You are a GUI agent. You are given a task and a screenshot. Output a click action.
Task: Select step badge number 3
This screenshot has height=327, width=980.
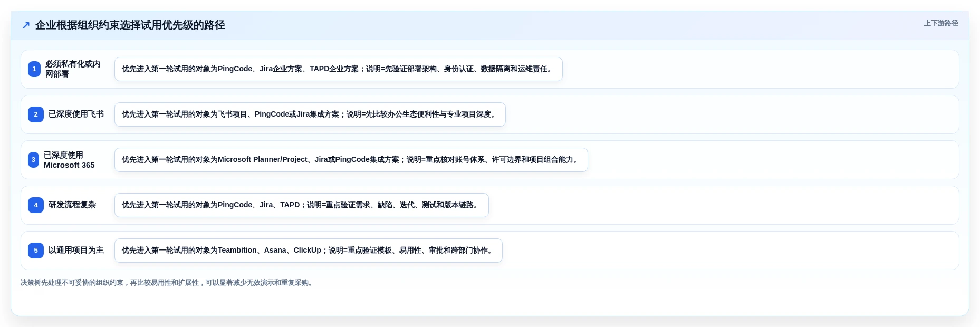tap(33, 160)
